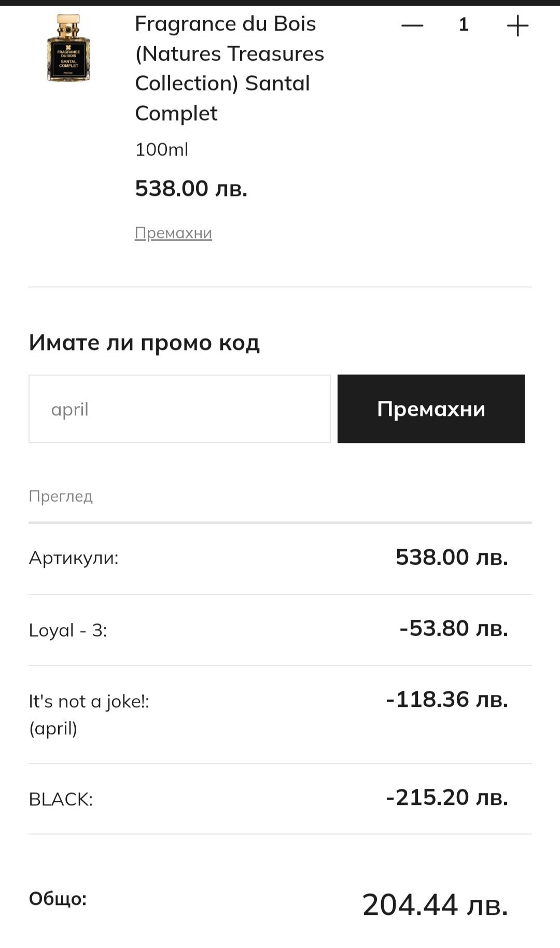The image size is (560, 948).
Task: Click the Премахни link under the product
Action: 173,233
